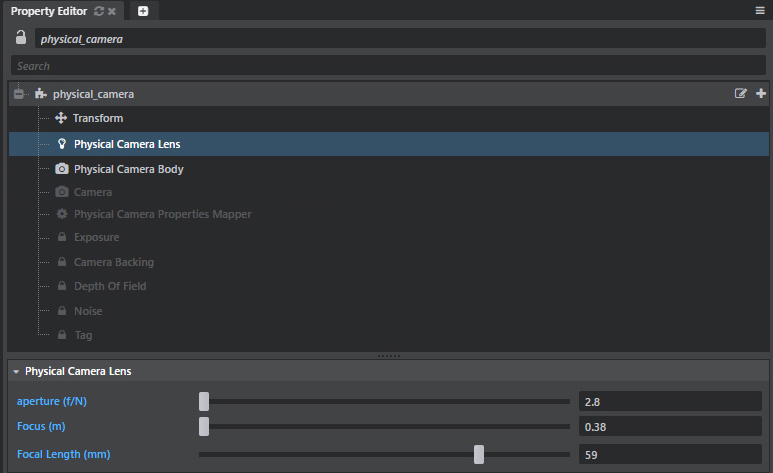This screenshot has width=773, height=473.
Task: Click the aperture (f/N) label
Action: [52, 401]
